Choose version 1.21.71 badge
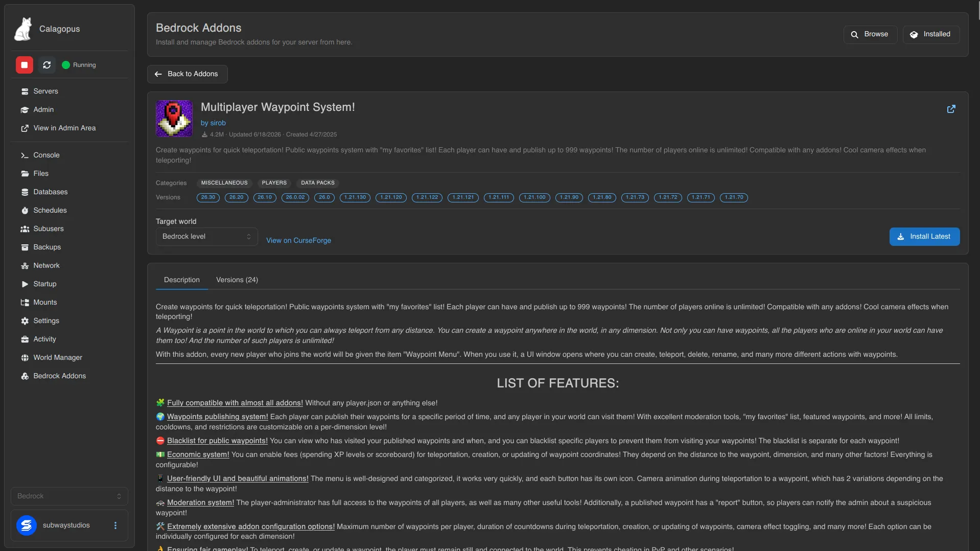The image size is (980, 551). (701, 197)
